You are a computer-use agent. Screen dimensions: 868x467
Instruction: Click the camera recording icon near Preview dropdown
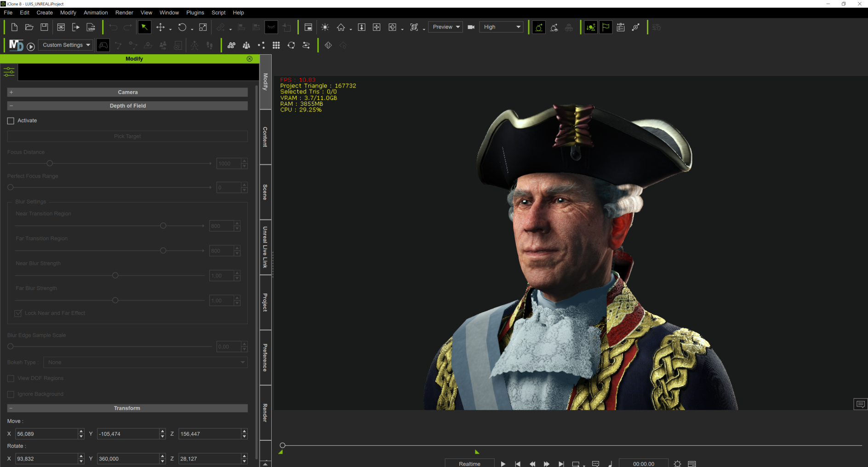pyautogui.click(x=470, y=27)
